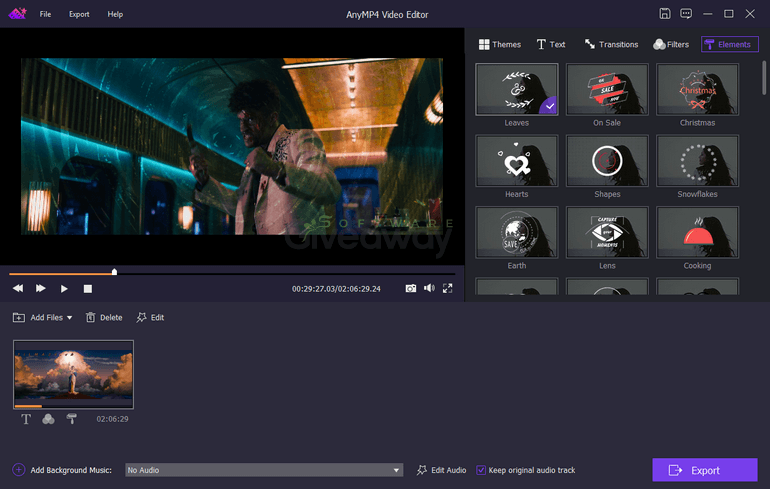Viewport: 770px width, 489px height.
Task: Take a snapshot with camera icon
Action: click(x=410, y=288)
